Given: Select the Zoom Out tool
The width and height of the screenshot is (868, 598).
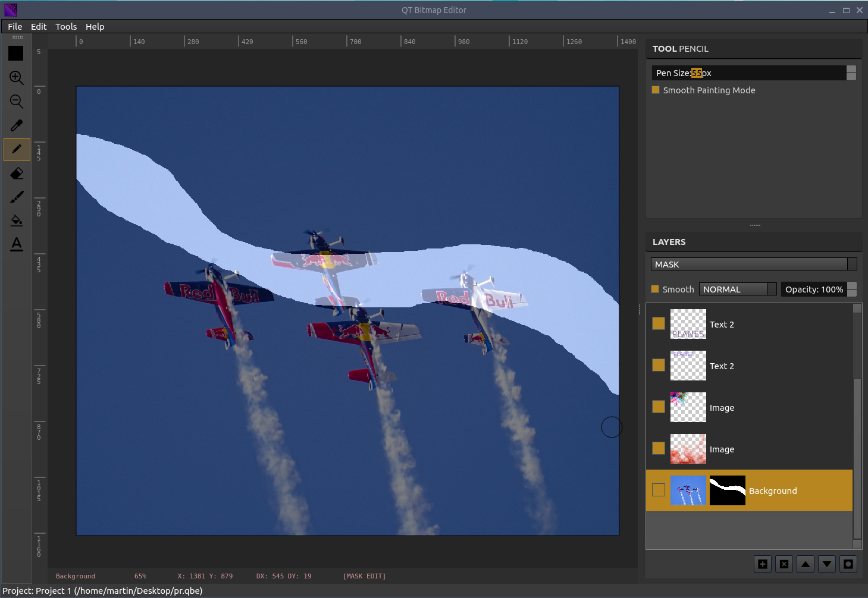Looking at the screenshot, I should (17, 102).
